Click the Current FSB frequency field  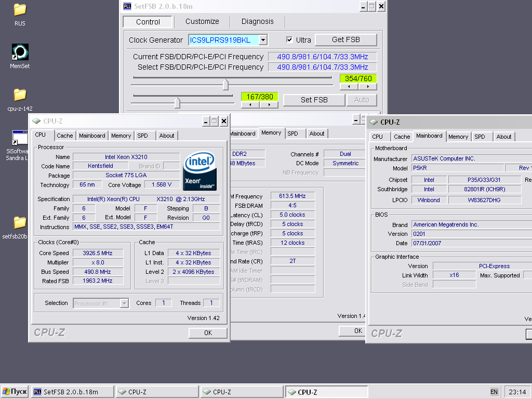(x=322, y=57)
